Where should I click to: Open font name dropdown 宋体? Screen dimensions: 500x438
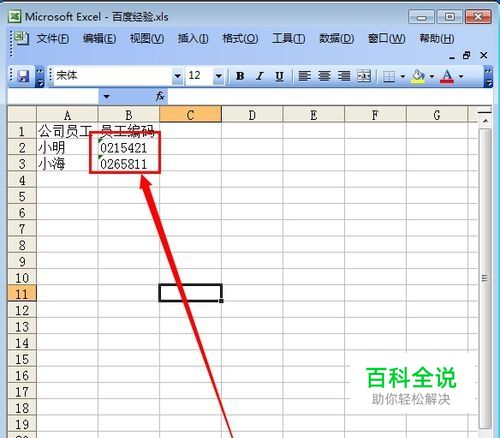[x=178, y=76]
